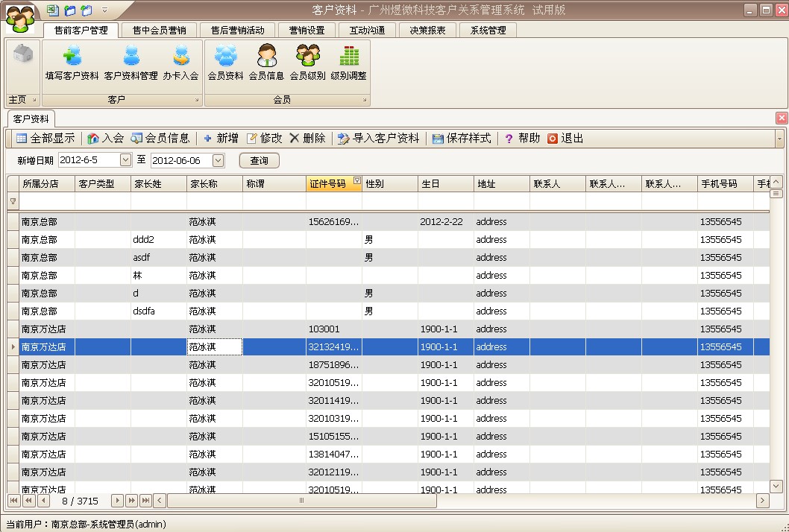
Task: Expand the 会员 ribbon group launcher
Action: click(x=365, y=100)
